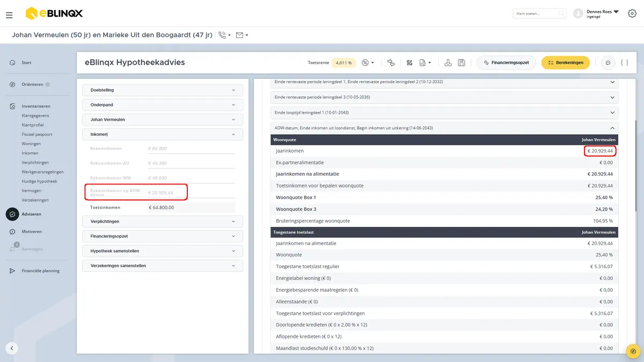Image resolution: width=644 pixels, height=362 pixels.
Task: Click the download tray icon
Action: click(448, 63)
